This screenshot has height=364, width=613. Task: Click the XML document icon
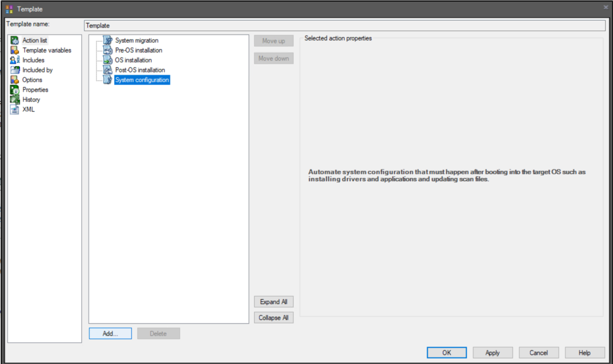point(15,110)
